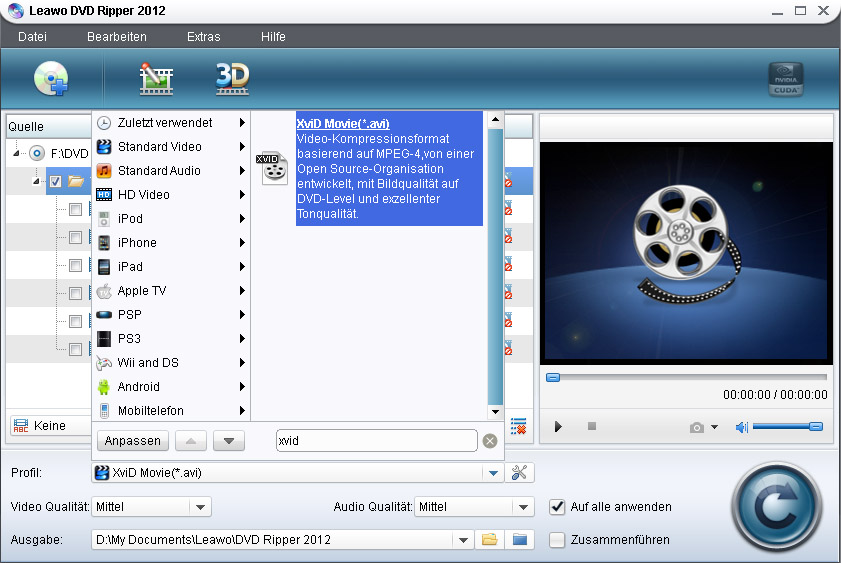Take a snapshot with the camera icon

697,427
